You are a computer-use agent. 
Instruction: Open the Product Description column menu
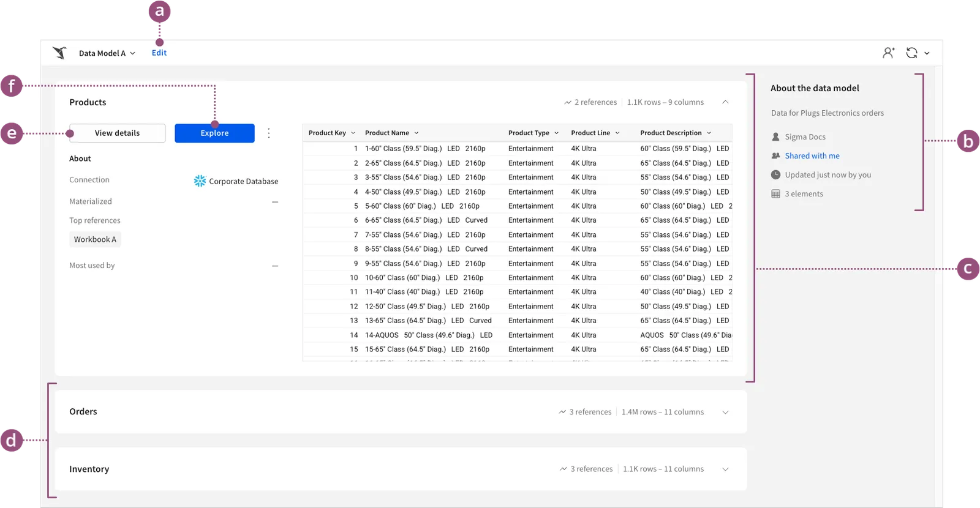coord(709,133)
